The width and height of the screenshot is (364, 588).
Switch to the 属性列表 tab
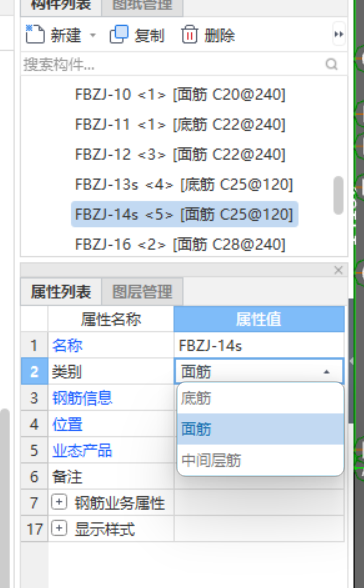pos(61,292)
